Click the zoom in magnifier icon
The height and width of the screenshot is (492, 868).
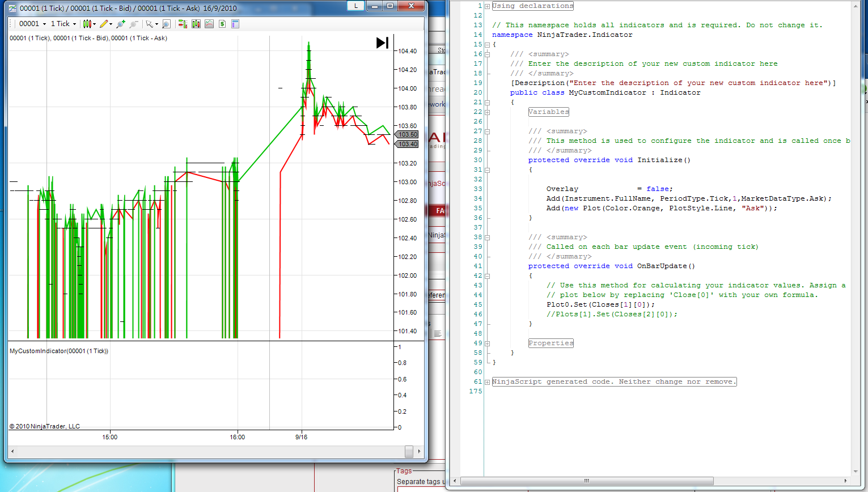[121, 24]
